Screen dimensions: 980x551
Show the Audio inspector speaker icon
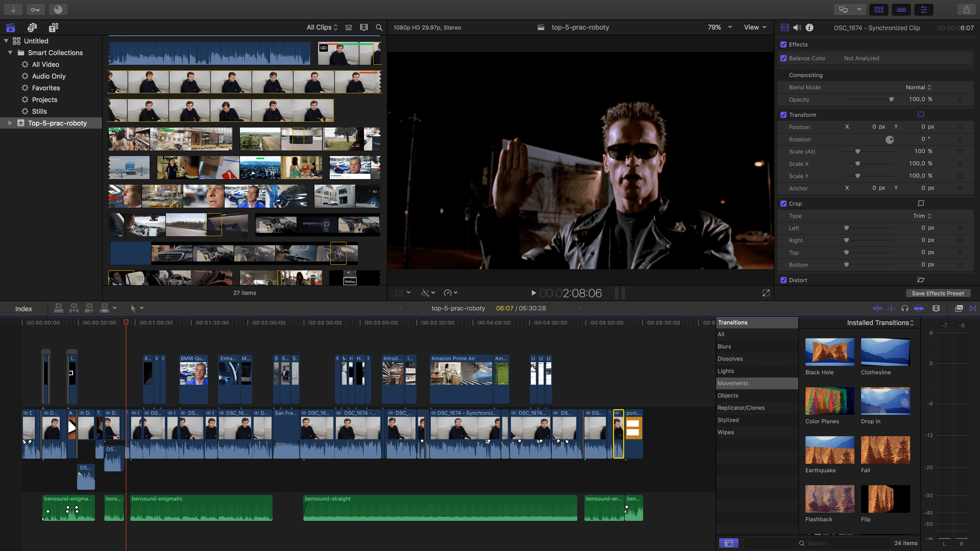[797, 27]
